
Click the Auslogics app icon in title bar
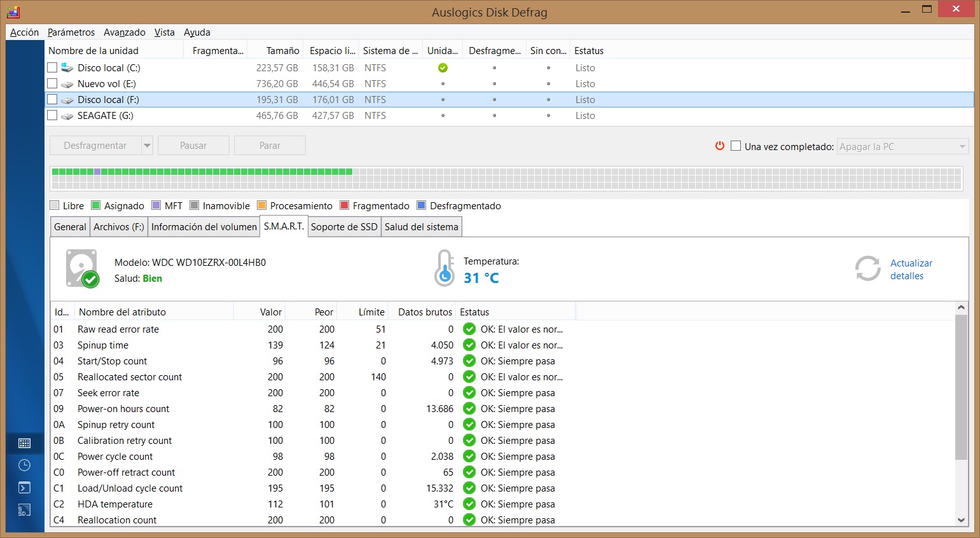[13, 11]
